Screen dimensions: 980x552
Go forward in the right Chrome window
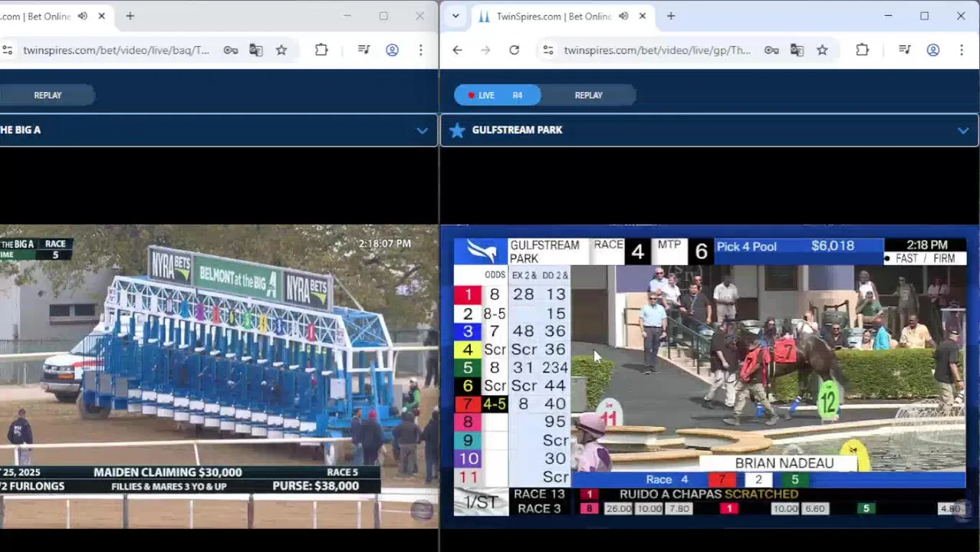(485, 50)
